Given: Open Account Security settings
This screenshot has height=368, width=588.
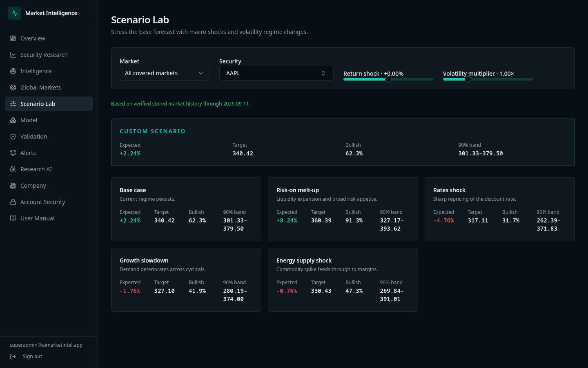Looking at the screenshot, I should pyautogui.click(x=49, y=202).
